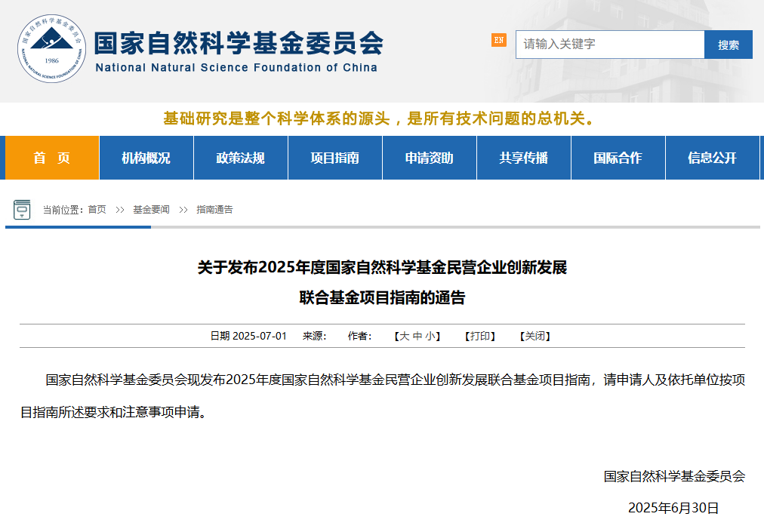Click the 来源: source label
The height and width of the screenshot is (532, 764).
[x=314, y=336]
